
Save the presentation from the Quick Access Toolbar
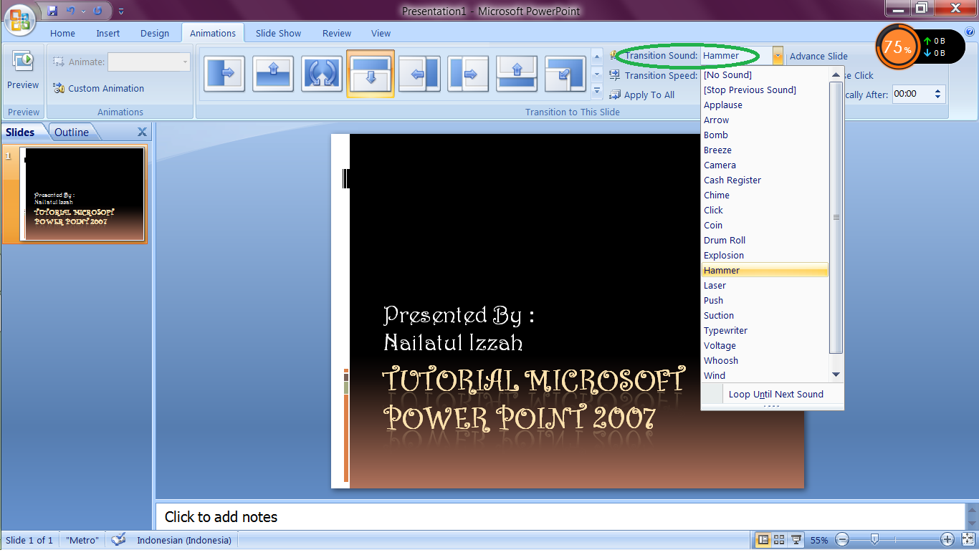(x=52, y=11)
